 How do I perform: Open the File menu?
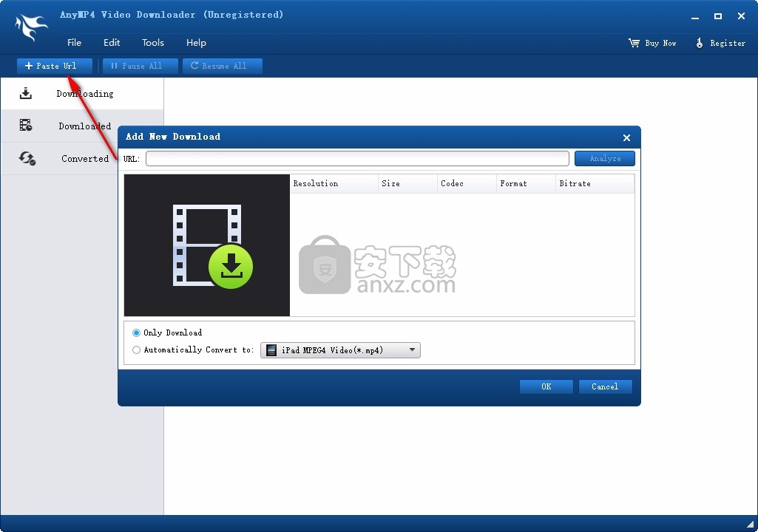[74, 43]
